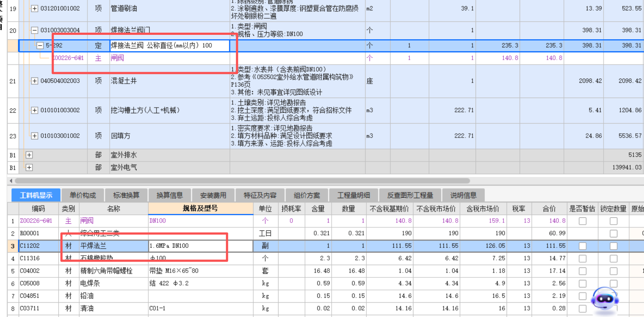This screenshot has width=644, height=317.
Task: Expand item 031201001002 管道刷油
Action: [34, 9]
